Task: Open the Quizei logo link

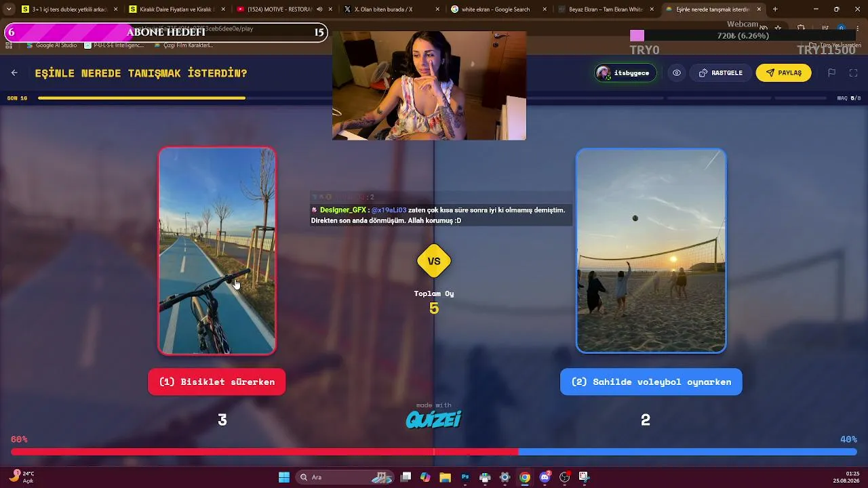Action: (434, 420)
